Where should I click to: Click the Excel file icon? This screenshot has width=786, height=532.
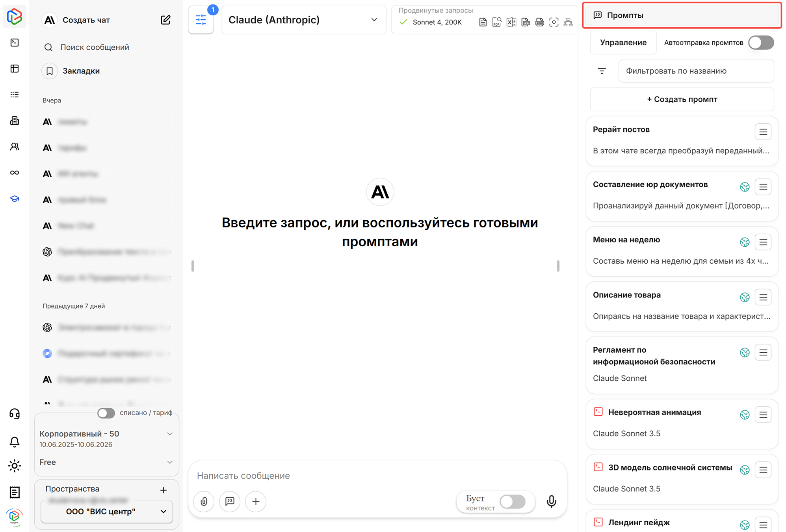511,22
